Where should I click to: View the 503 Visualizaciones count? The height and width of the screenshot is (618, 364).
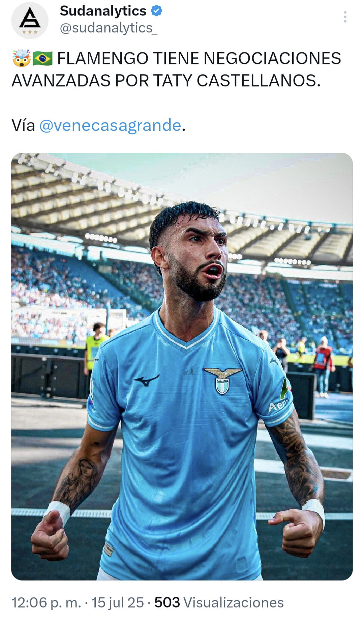click(219, 602)
